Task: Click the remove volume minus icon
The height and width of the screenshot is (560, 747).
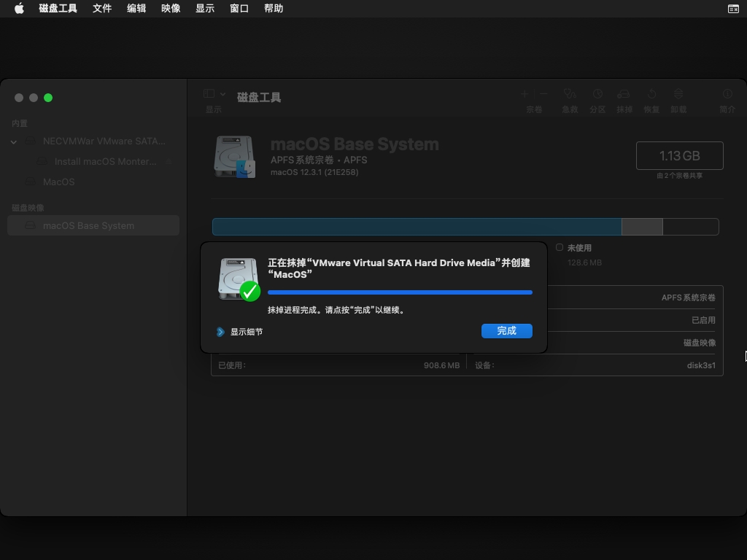Action: point(543,94)
